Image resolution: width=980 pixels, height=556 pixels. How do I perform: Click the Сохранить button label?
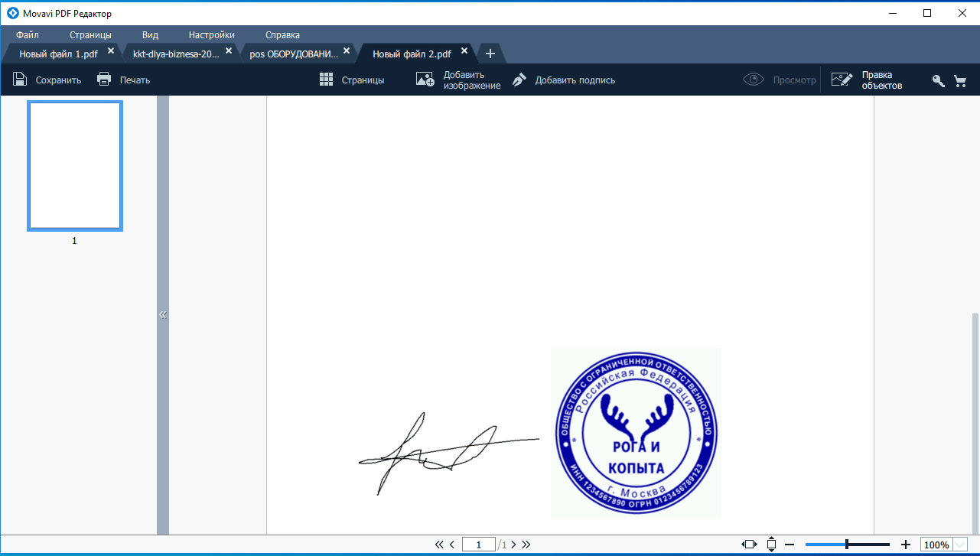coord(58,80)
